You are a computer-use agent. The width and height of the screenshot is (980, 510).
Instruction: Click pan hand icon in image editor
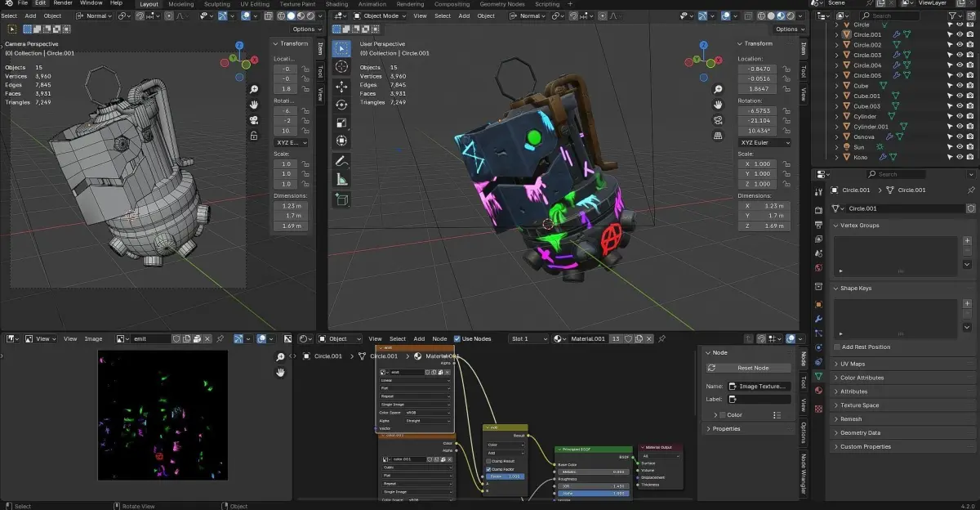(280, 373)
